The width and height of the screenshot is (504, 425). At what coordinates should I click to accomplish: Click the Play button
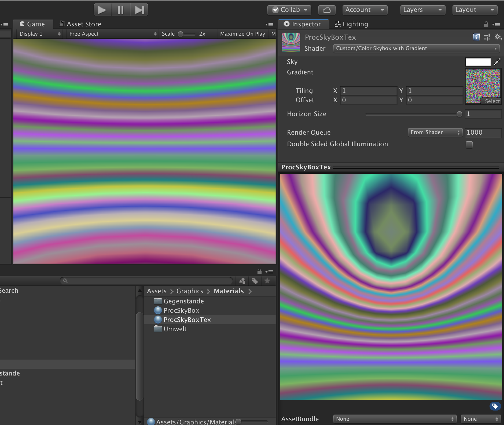tap(102, 10)
